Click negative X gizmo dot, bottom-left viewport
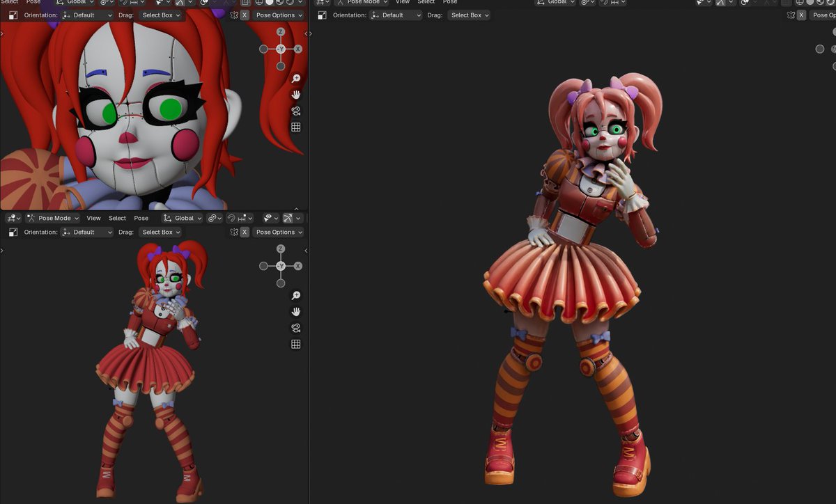Viewport: 836px width, 504px height. pos(263,266)
